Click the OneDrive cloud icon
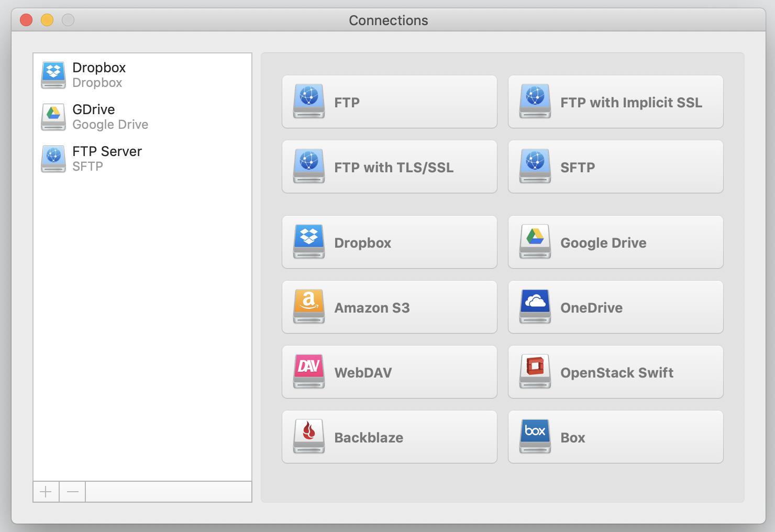The width and height of the screenshot is (775, 532). [535, 307]
